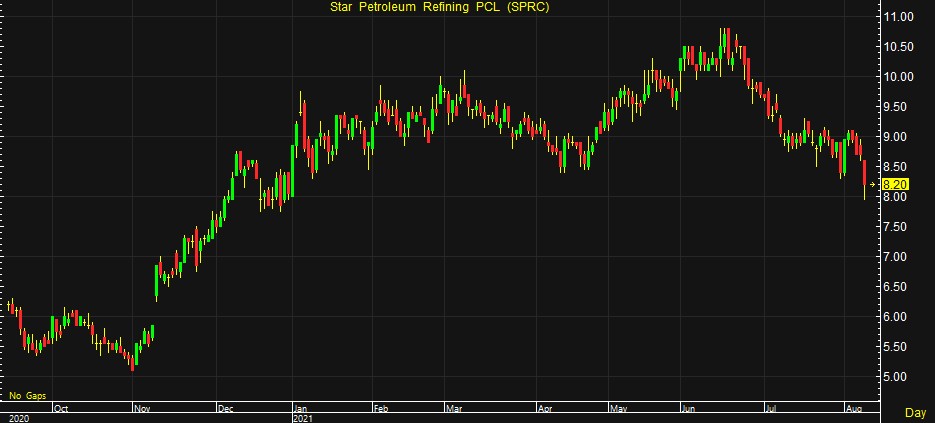The width and height of the screenshot is (935, 423).
Task: Click the Apr label on time axis
Action: (544, 409)
